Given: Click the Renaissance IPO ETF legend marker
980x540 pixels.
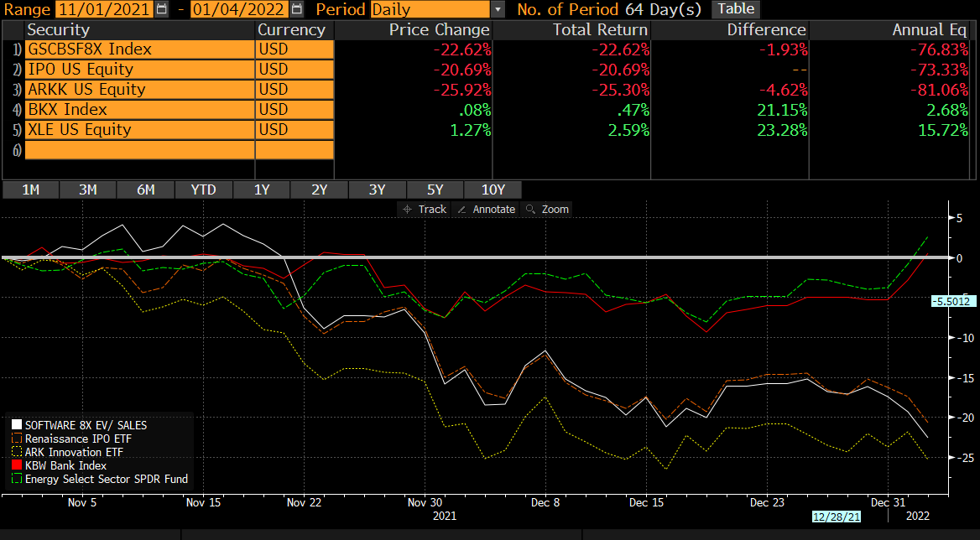Looking at the screenshot, I should [16, 439].
